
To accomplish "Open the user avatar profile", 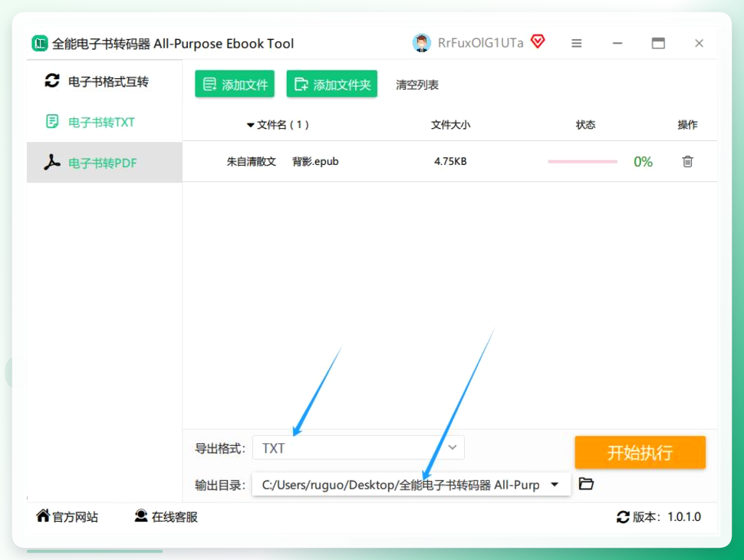I will click(421, 43).
